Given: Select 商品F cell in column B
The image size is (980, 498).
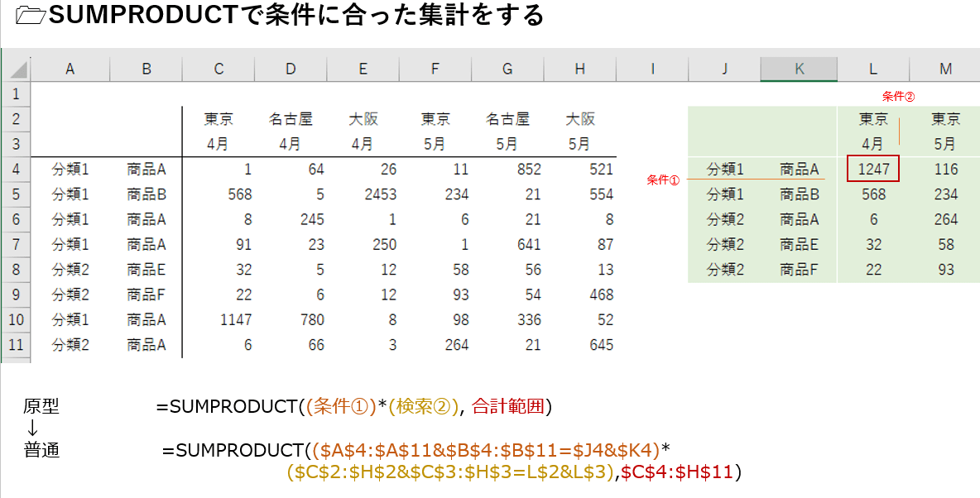Looking at the screenshot, I should click(147, 295).
